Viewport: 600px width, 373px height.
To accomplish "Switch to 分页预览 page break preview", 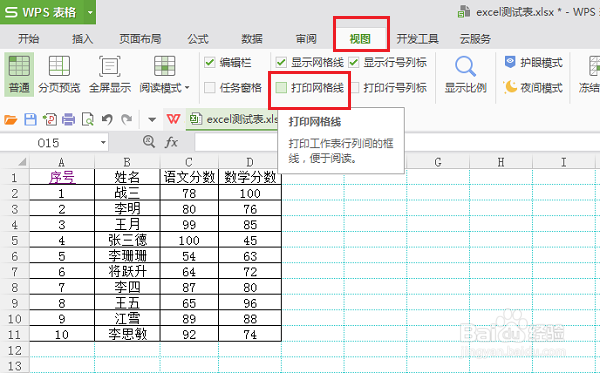I will 59,74.
